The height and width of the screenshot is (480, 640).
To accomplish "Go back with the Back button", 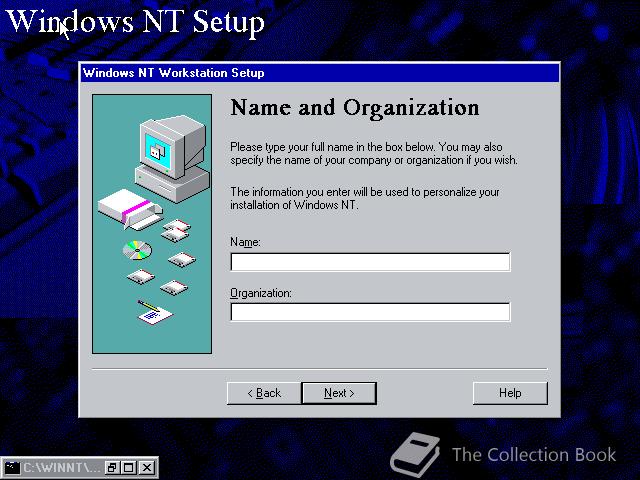I will [264, 393].
